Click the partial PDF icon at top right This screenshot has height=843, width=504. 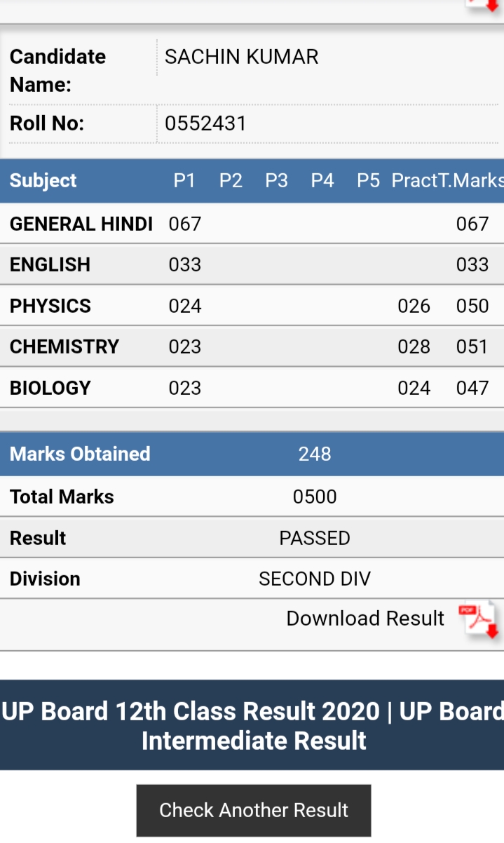(485, 5)
